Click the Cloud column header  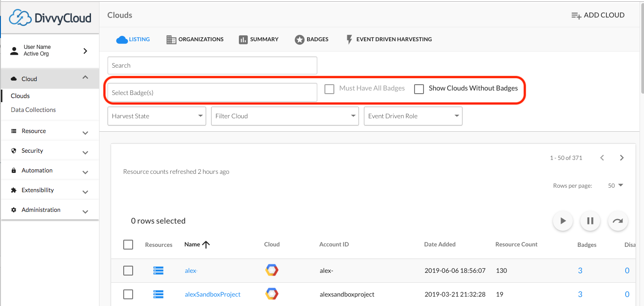point(272,244)
